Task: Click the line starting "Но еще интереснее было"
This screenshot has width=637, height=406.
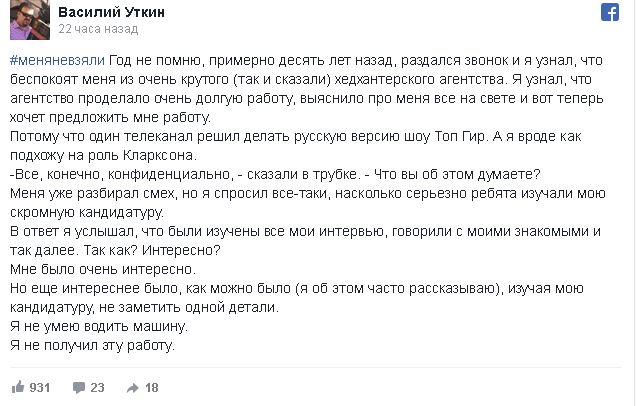Action: 300,289
